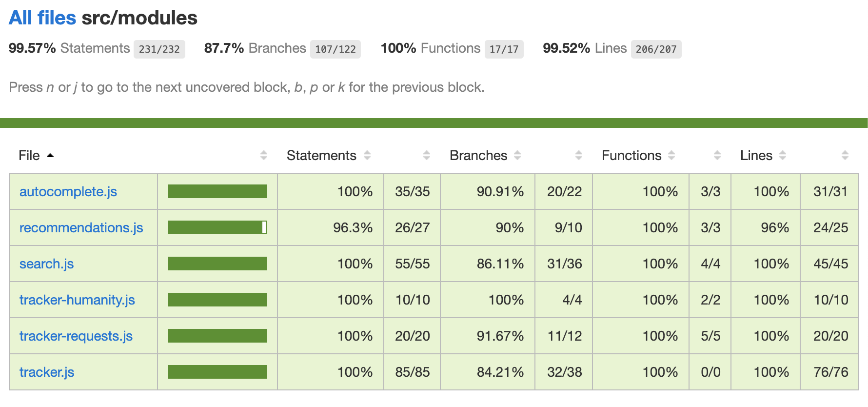Click the recommendations.js coverage bar
The width and height of the screenshot is (868, 407).
click(217, 227)
